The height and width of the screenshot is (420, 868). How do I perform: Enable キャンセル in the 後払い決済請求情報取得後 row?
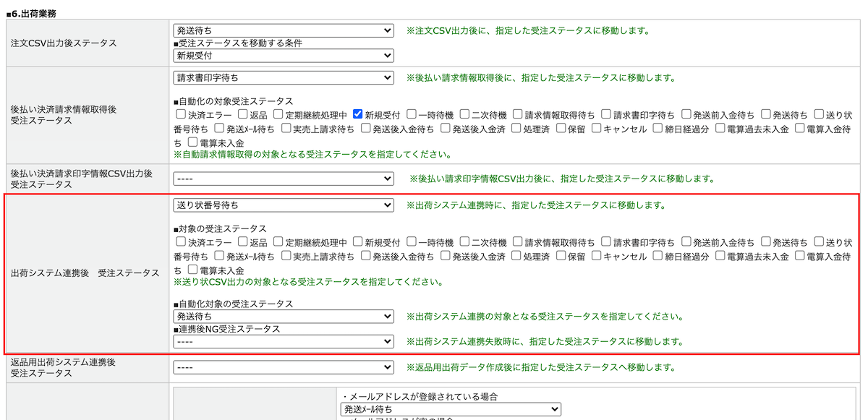point(596,129)
